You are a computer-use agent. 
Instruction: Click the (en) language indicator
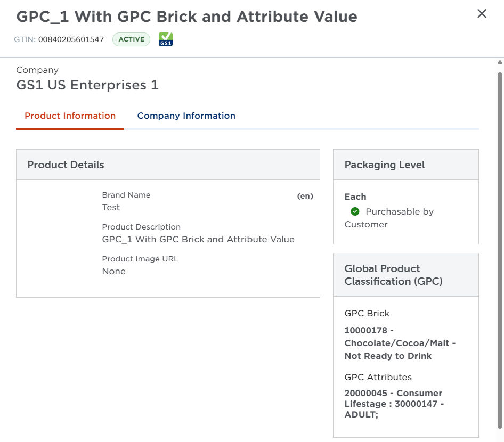point(305,196)
